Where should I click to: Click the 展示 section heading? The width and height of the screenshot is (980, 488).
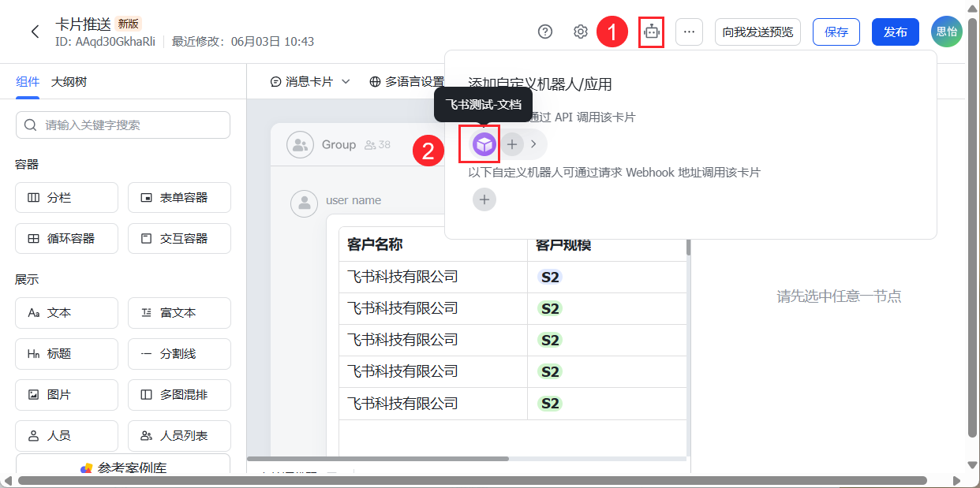pos(27,280)
